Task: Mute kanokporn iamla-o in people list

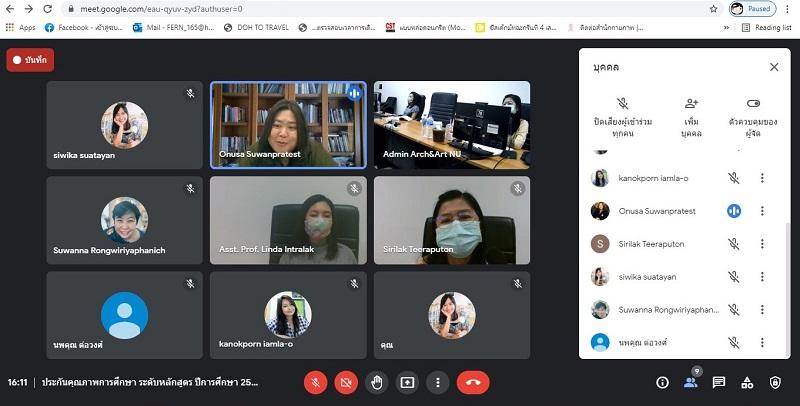Action: (734, 178)
